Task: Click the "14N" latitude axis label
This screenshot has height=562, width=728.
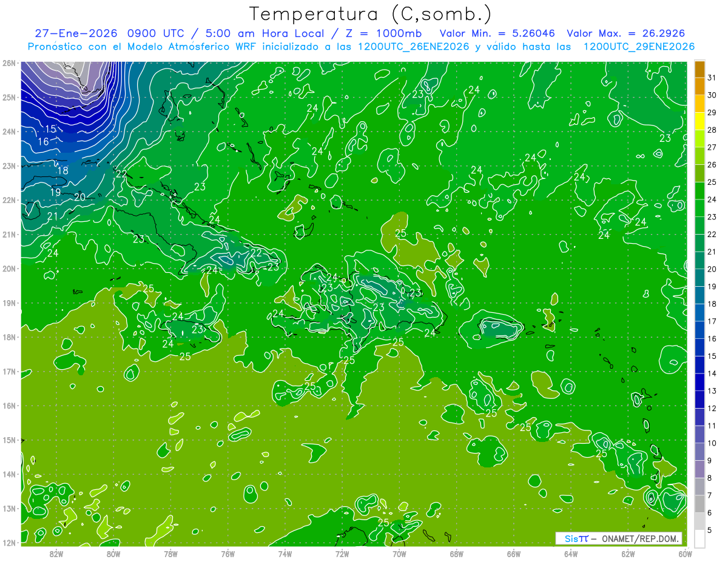Action: 8,474
